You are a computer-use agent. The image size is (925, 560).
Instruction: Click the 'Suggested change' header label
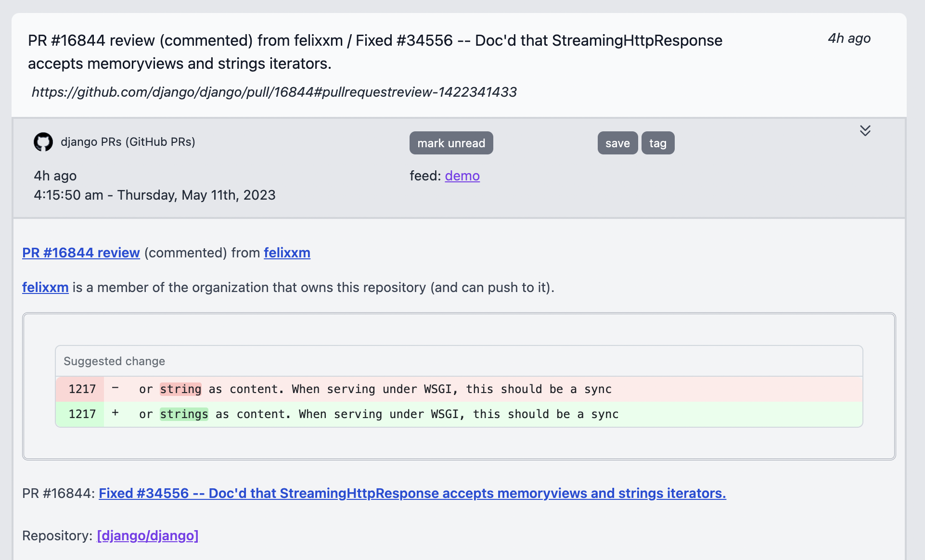pyautogui.click(x=114, y=361)
